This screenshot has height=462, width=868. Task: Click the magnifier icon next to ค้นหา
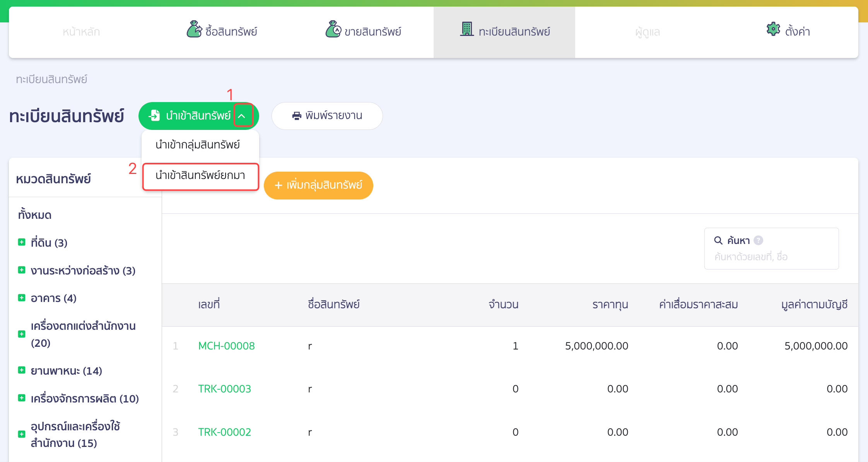(x=718, y=240)
